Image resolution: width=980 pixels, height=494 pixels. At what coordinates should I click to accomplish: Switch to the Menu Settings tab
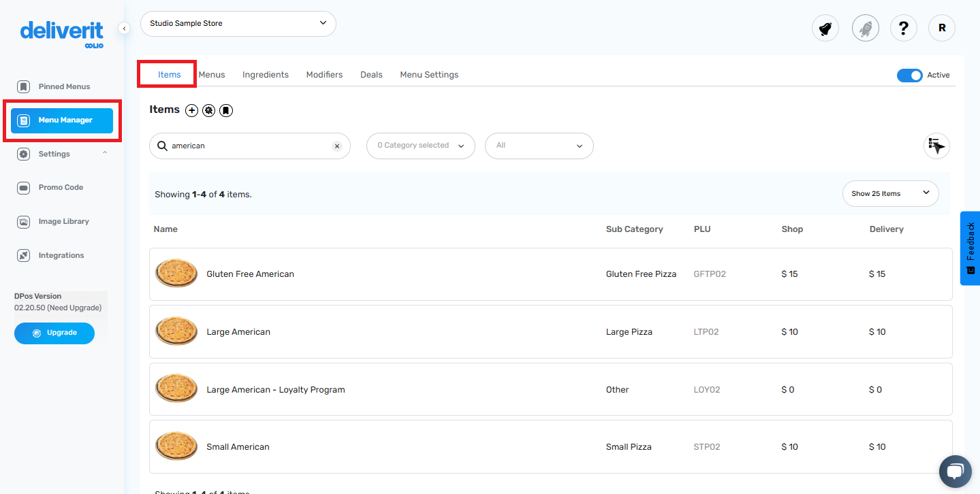point(429,75)
